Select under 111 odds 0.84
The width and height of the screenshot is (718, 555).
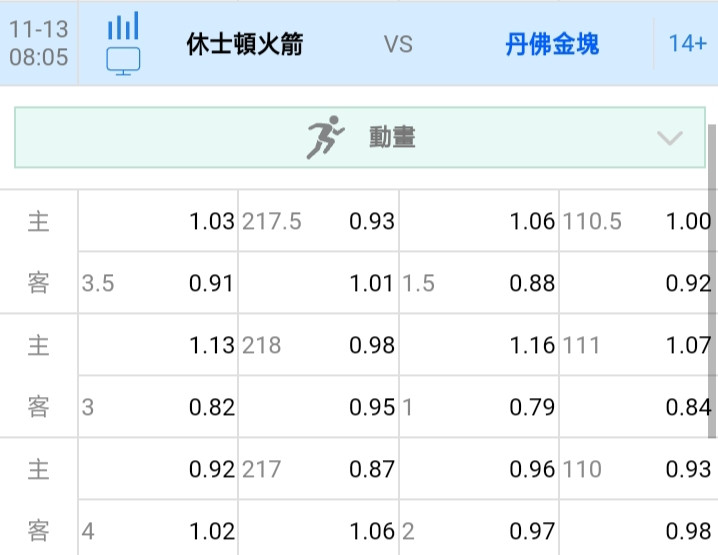(688, 408)
